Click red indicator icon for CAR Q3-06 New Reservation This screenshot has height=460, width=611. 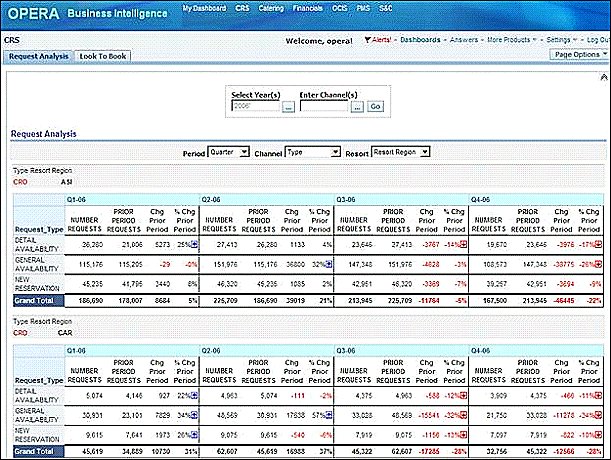coord(463,435)
